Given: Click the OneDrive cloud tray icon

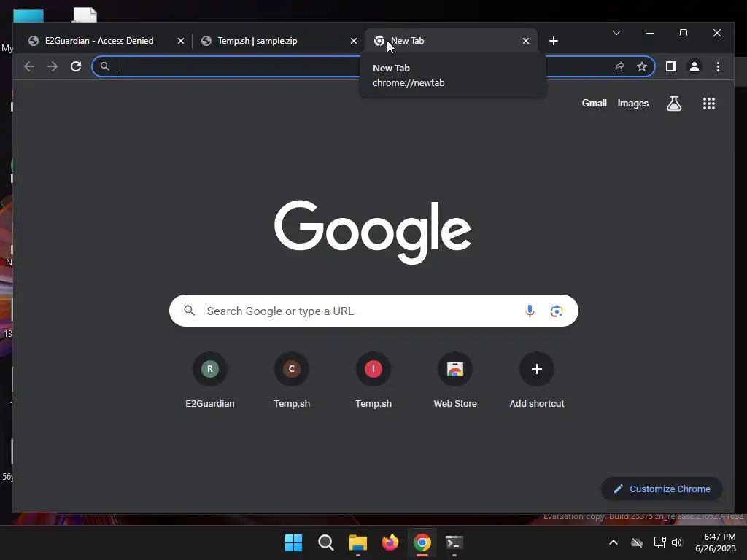Looking at the screenshot, I should pos(637,542).
